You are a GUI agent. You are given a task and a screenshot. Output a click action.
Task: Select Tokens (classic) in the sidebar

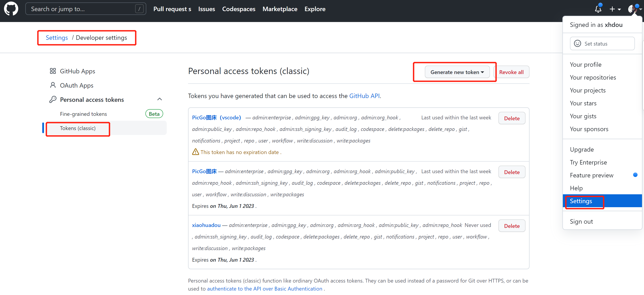tap(78, 128)
